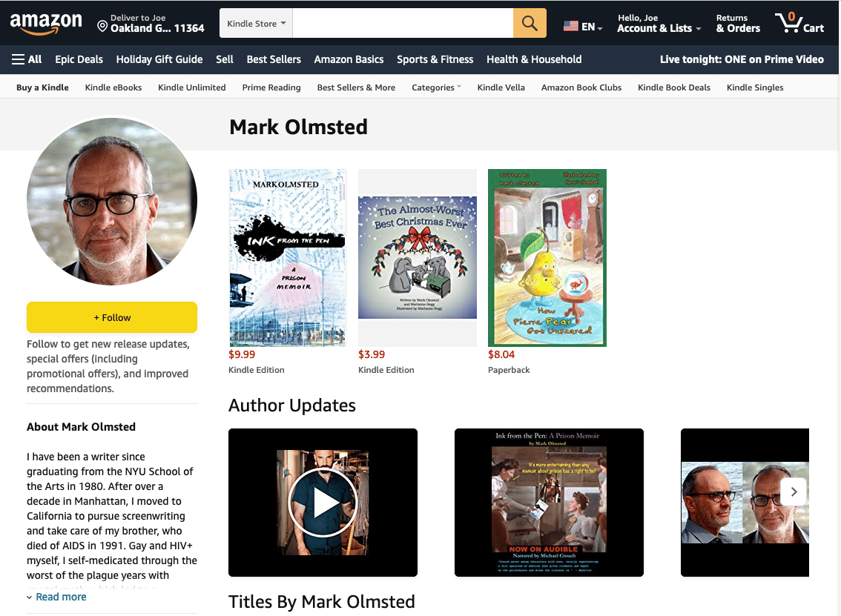This screenshot has height=616, width=841.
Task: Open Kindle Book Deals link
Action: (x=673, y=87)
